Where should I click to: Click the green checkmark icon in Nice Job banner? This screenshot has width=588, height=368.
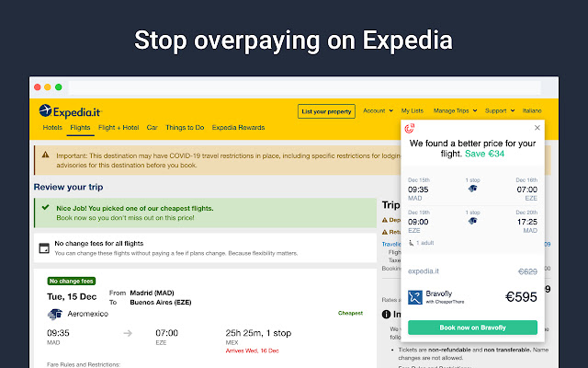[45, 207]
